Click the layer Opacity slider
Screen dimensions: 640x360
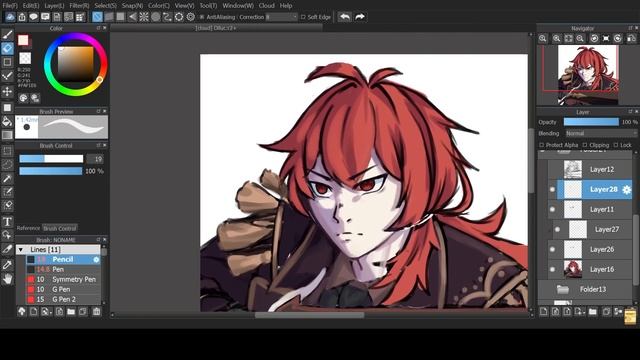[591, 122]
